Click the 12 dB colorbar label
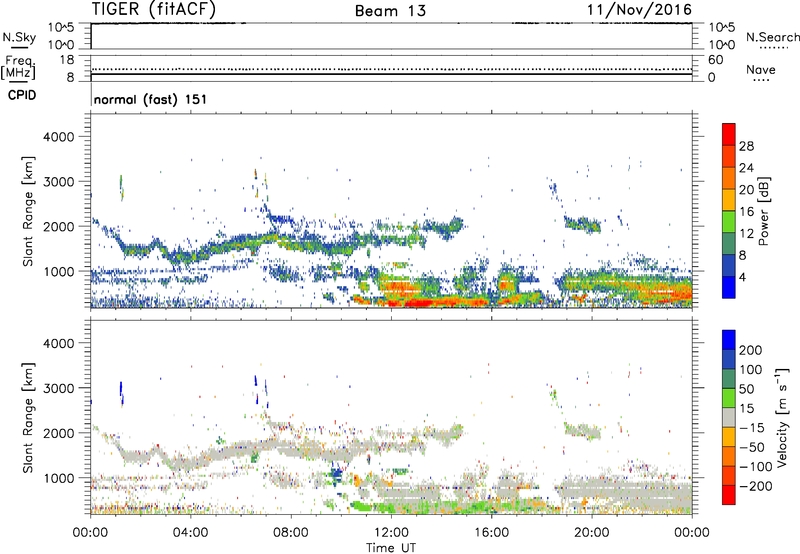Image resolution: width=800 pixels, height=554 pixels. (x=746, y=234)
